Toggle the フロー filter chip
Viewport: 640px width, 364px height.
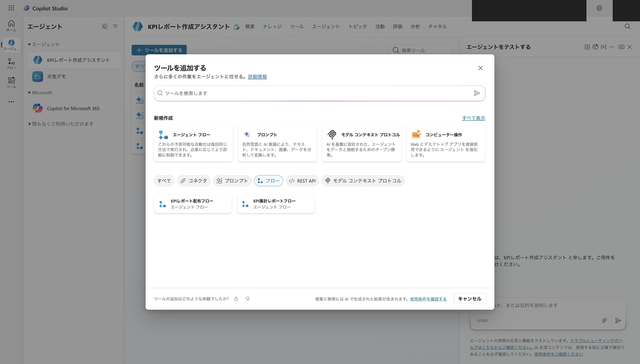coord(268,181)
